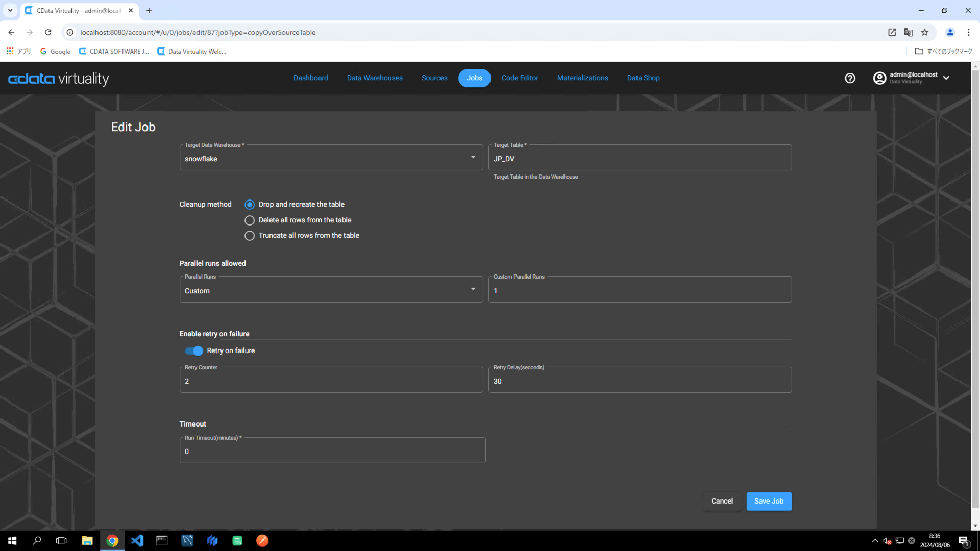The image size is (980, 551).
Task: Open File Explorer from taskbar
Action: pos(87,540)
